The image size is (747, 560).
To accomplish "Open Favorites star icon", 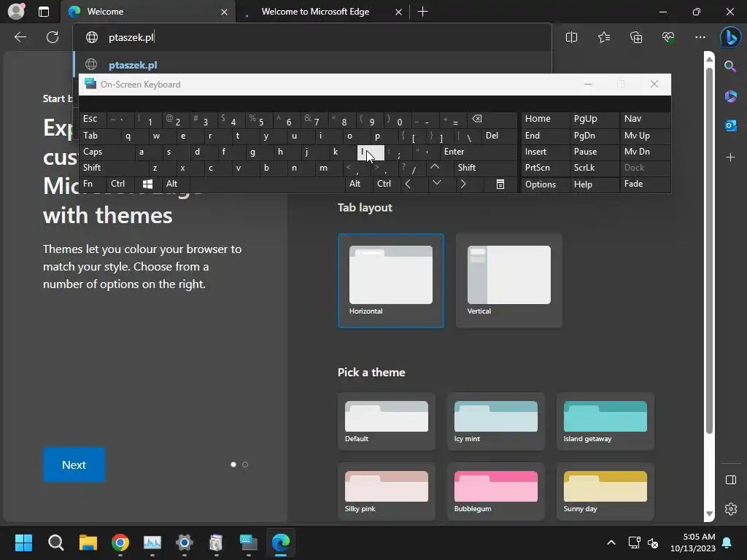I will (x=603, y=37).
